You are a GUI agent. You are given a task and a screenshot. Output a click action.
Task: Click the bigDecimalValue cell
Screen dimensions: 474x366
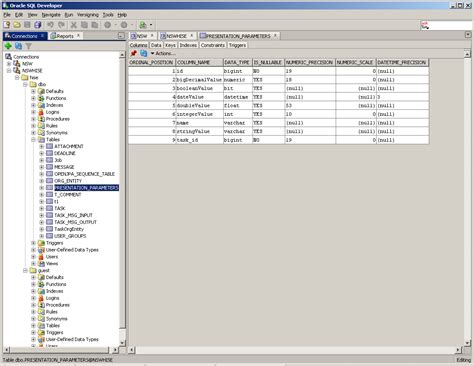[x=199, y=80]
